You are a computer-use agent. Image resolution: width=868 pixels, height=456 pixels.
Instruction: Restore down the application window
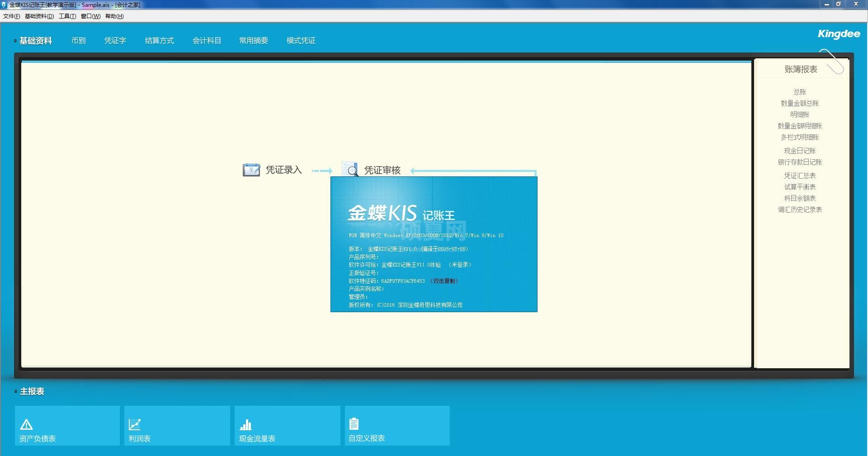[x=839, y=4]
